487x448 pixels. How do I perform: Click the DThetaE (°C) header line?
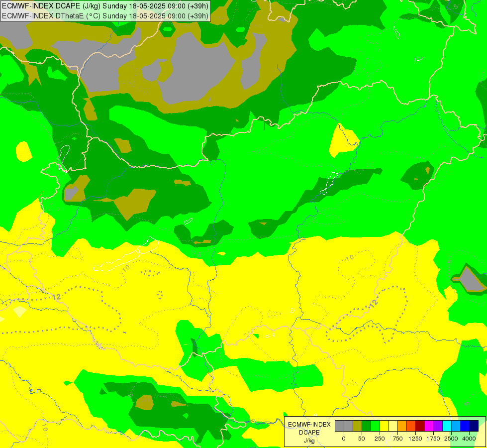click(105, 16)
